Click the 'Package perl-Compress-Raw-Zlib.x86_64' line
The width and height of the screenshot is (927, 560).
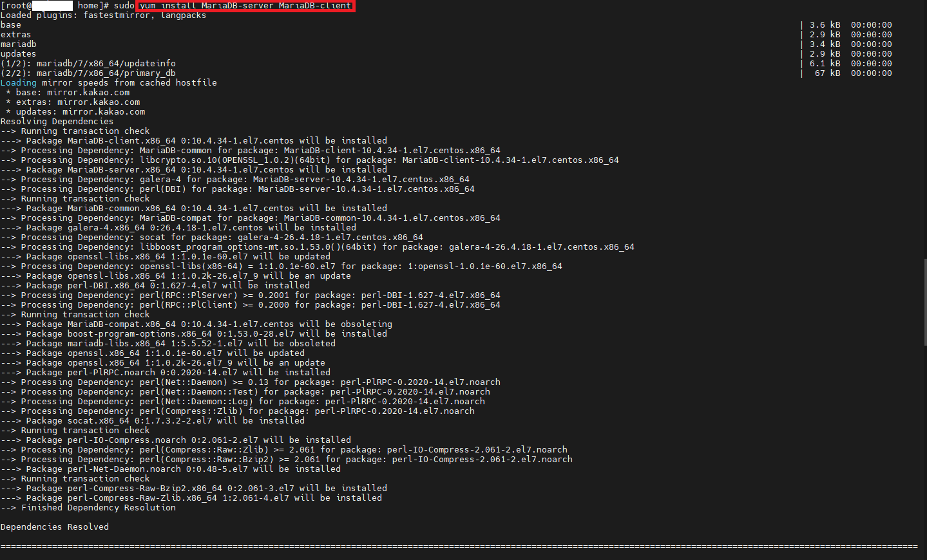click(191, 498)
